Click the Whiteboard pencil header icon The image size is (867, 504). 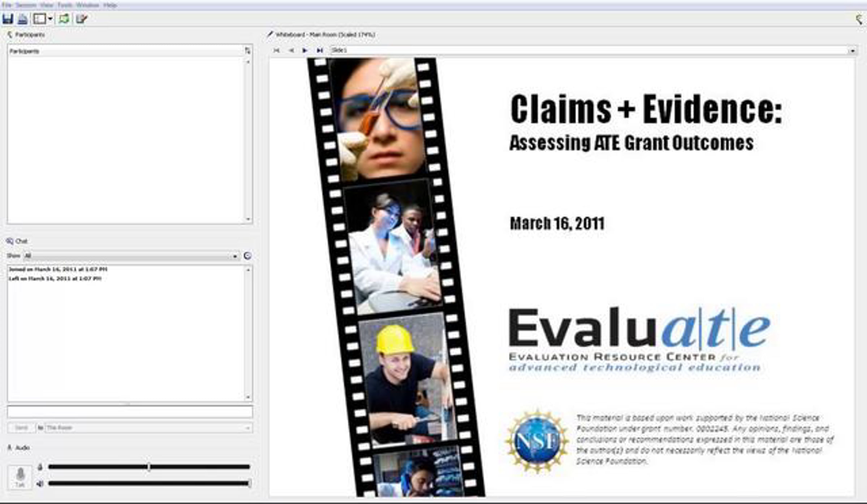click(270, 34)
